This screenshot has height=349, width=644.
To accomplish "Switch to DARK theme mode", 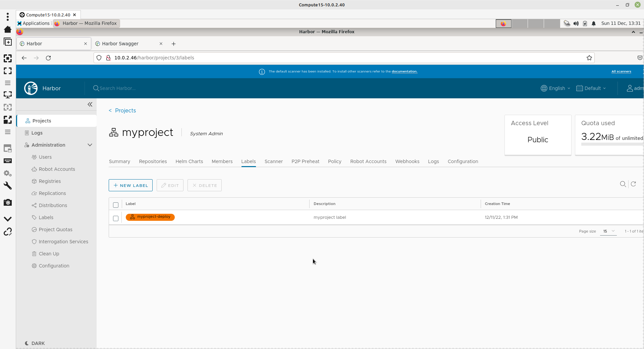I will pos(35,343).
